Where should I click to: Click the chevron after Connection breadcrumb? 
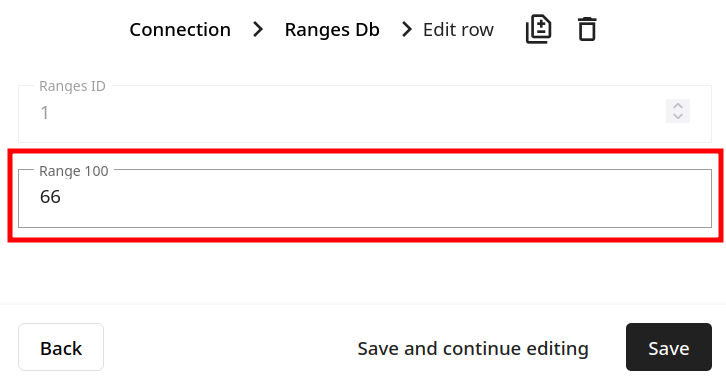(258, 30)
